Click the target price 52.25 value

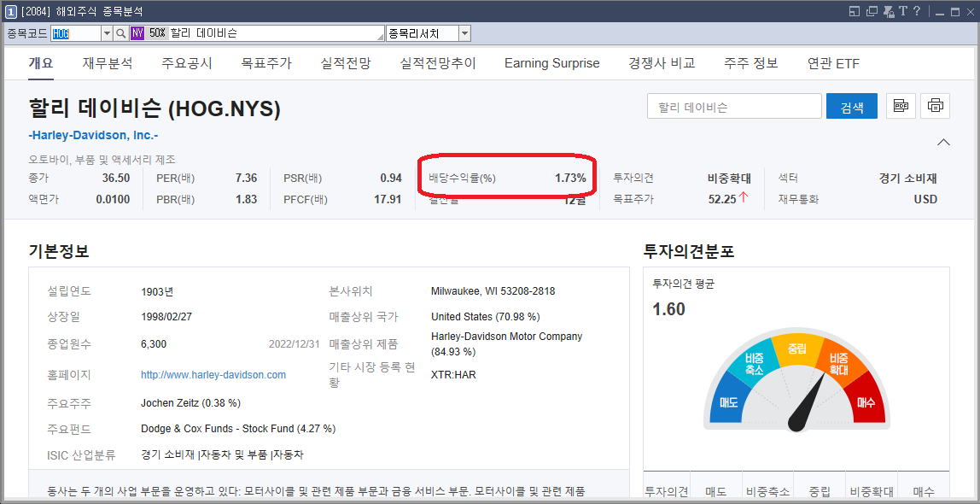722,200
